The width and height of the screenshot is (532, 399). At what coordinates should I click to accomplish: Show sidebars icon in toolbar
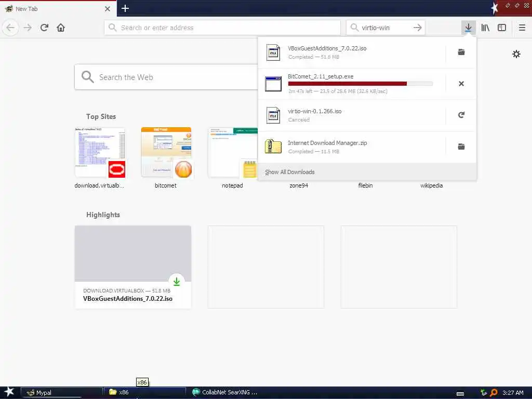[x=502, y=28]
